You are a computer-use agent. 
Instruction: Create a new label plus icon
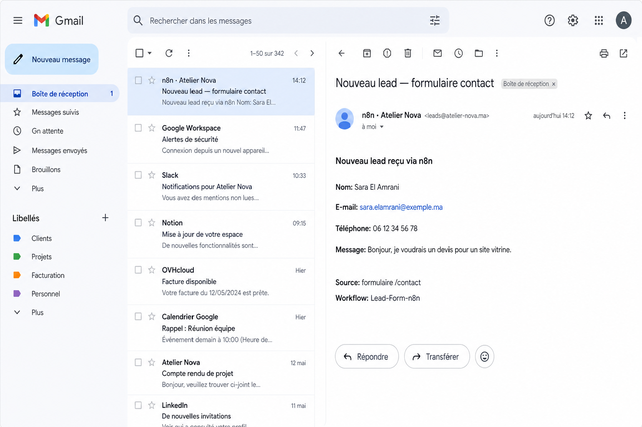click(x=105, y=218)
